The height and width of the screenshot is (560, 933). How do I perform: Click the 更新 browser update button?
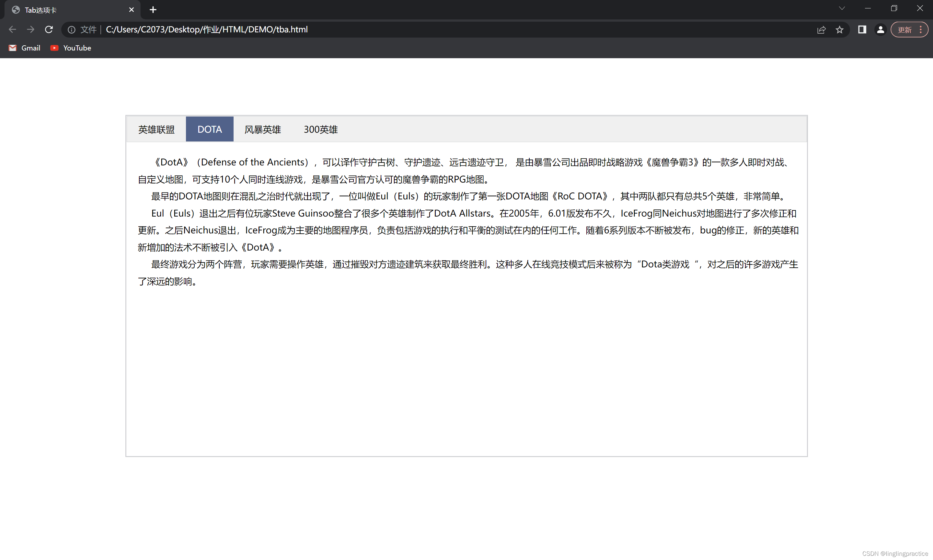909,29
